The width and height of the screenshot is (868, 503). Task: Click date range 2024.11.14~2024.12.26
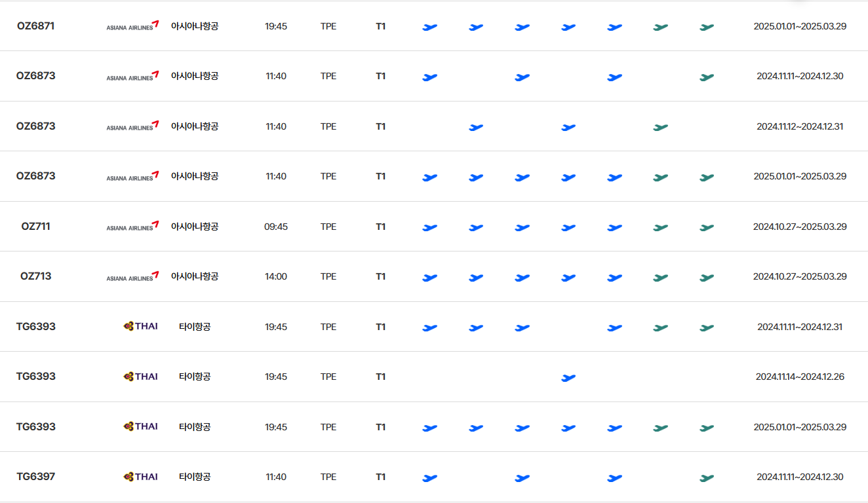pyautogui.click(x=800, y=377)
